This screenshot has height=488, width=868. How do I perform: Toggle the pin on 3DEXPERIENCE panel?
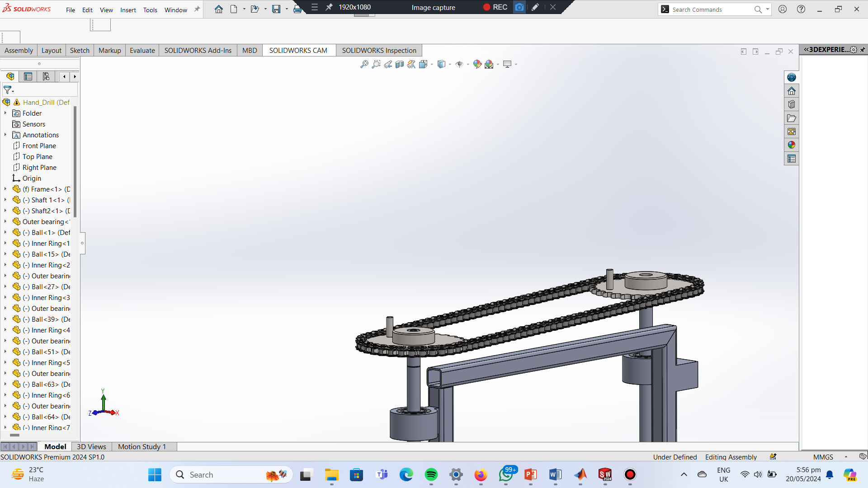[x=863, y=50]
